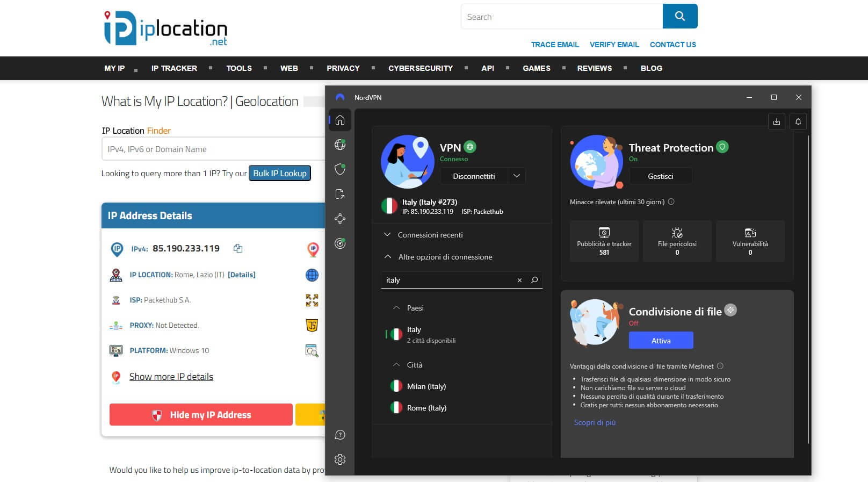Clear the 'italy' search with the X icon

pyautogui.click(x=519, y=280)
